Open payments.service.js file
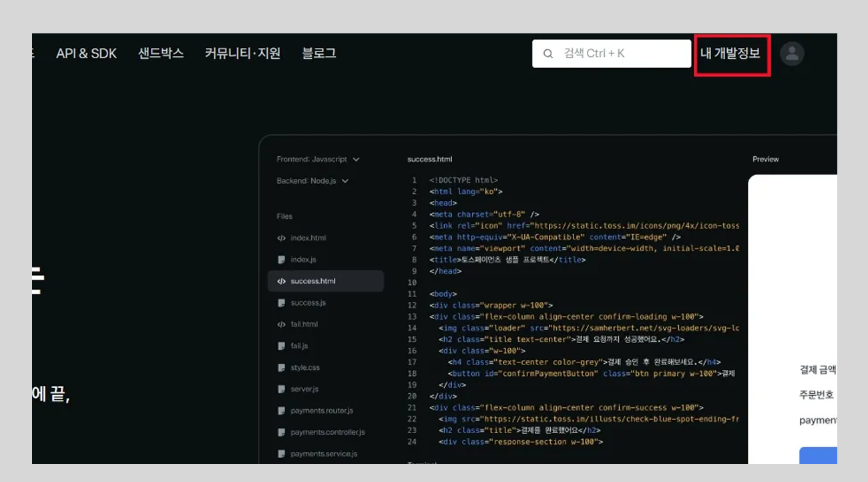Viewport: 868px width, 482px height. coord(324,453)
